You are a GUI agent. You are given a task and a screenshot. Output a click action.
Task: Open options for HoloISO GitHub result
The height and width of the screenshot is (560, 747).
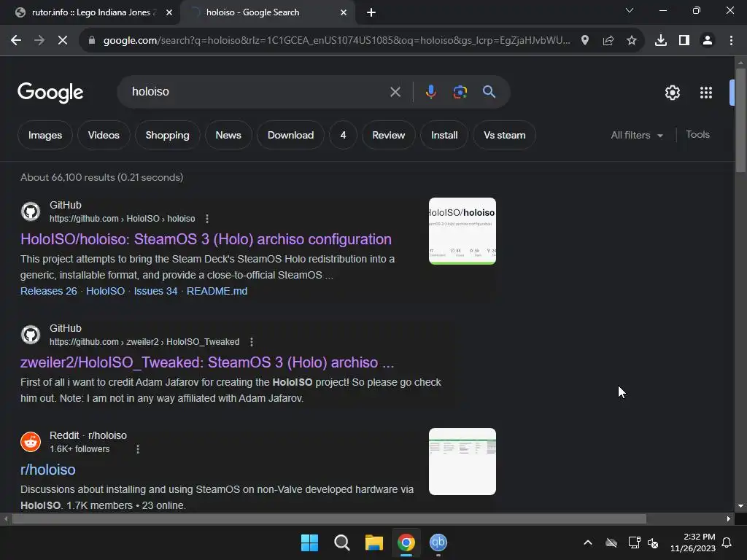click(x=206, y=219)
